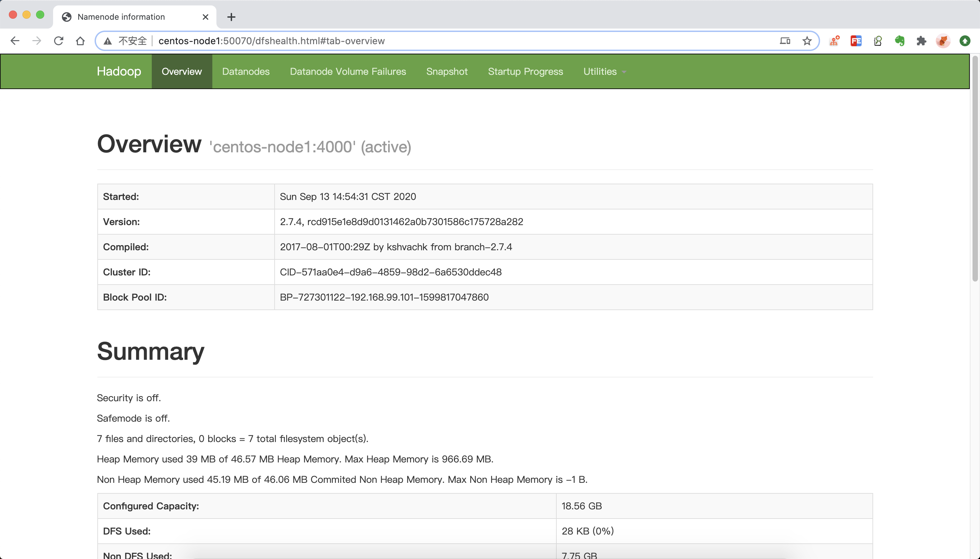
Task: Click the Cluster ID value
Action: pyautogui.click(x=391, y=272)
